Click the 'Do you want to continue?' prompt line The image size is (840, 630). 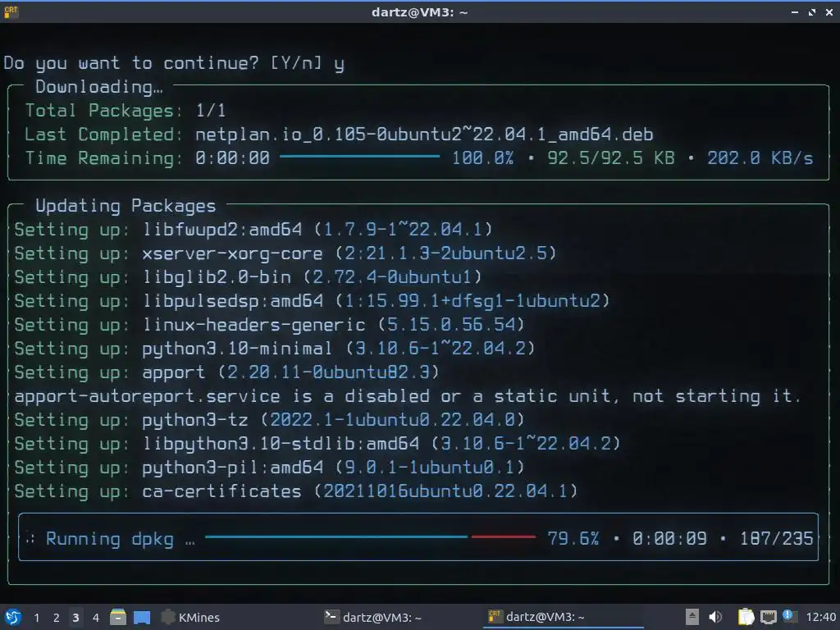(x=174, y=63)
